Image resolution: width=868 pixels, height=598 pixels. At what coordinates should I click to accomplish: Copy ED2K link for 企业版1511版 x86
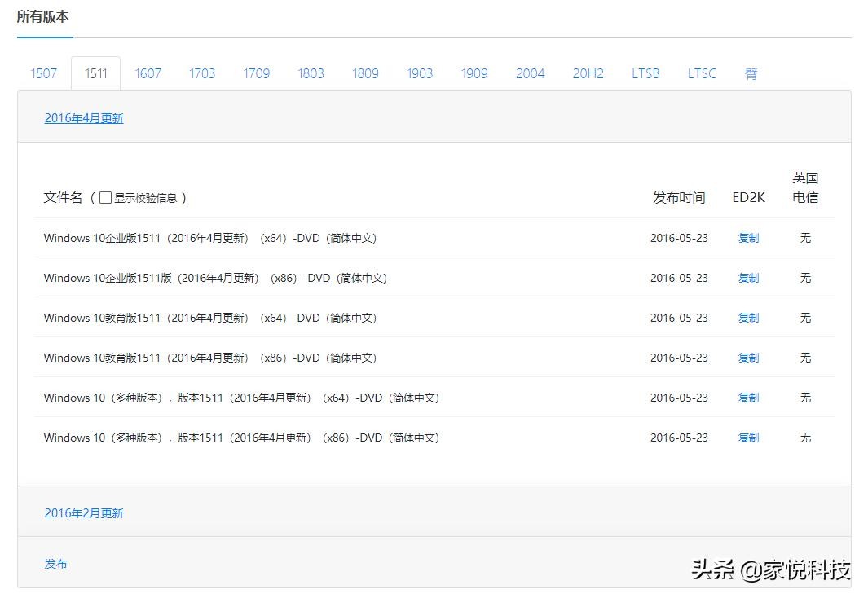(748, 278)
